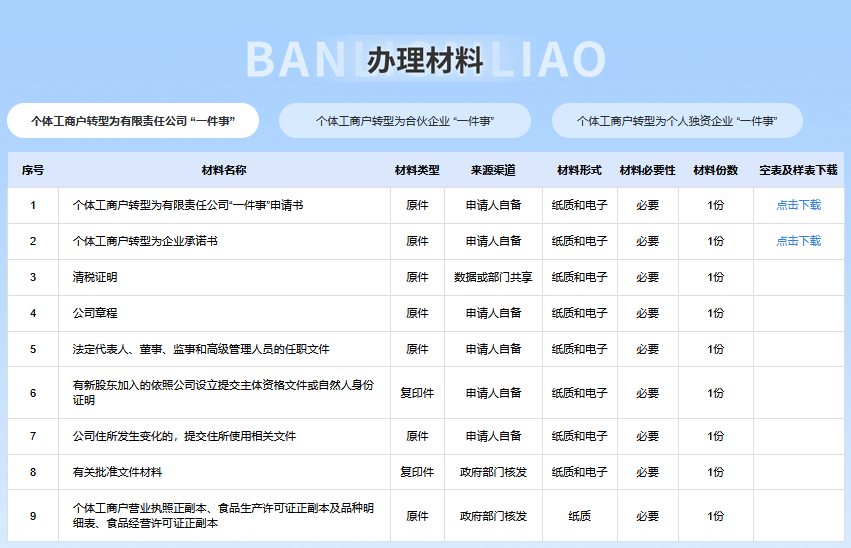Screen dimensions: 851x548
Task: Click the 材料类型 column header
Action: (x=417, y=170)
